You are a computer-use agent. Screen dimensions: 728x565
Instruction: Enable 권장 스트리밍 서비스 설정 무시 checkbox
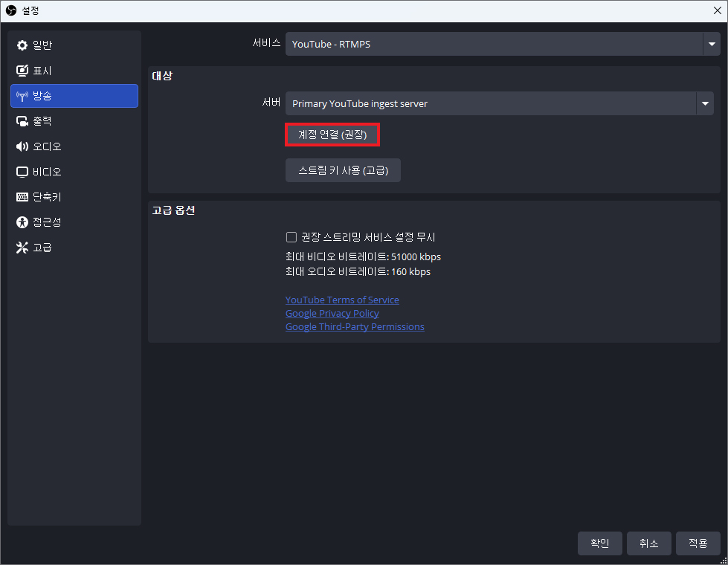click(291, 237)
